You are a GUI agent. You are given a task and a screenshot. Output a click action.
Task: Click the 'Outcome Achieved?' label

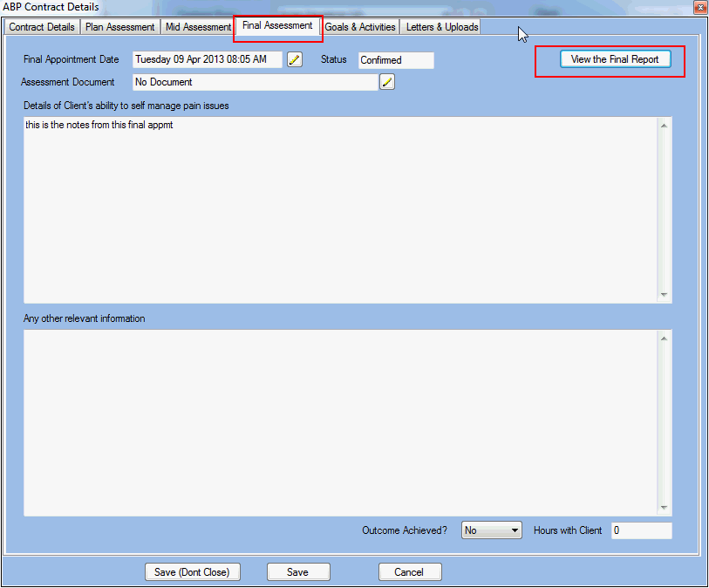click(405, 530)
